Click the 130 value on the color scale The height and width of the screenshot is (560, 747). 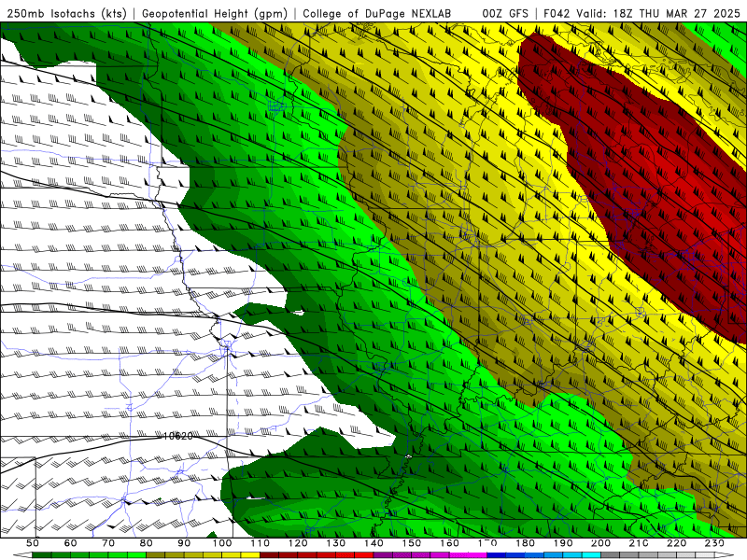tap(335, 543)
